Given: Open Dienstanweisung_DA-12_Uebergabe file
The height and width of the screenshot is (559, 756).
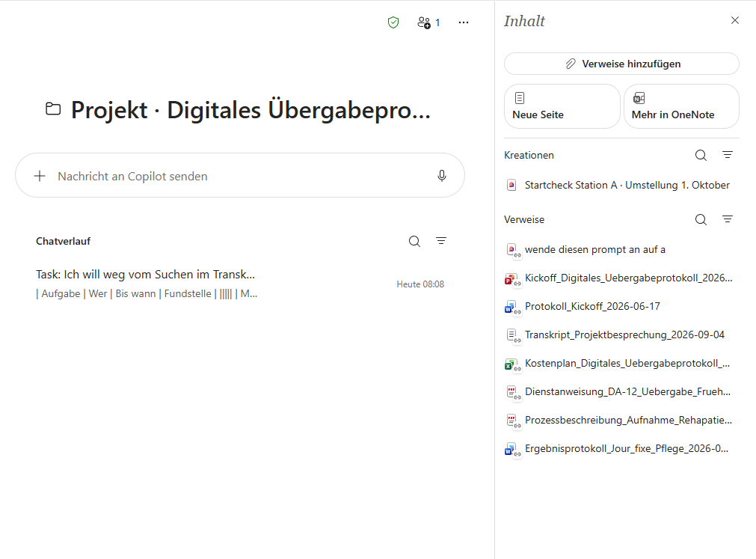Looking at the screenshot, I should click(621, 391).
